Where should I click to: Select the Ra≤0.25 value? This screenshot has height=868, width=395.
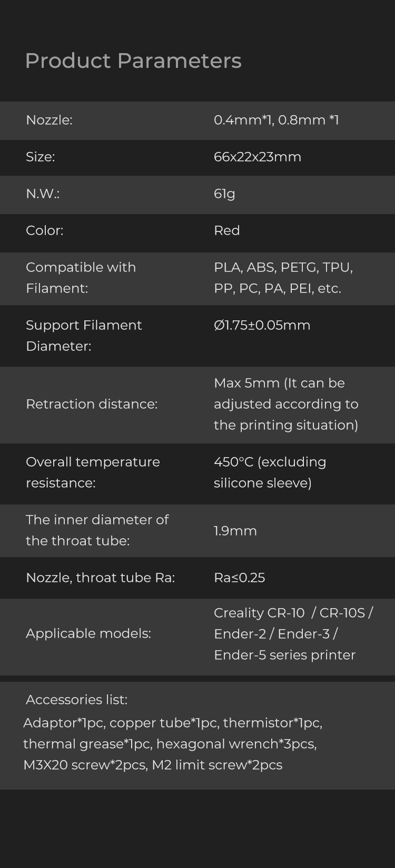(x=239, y=578)
